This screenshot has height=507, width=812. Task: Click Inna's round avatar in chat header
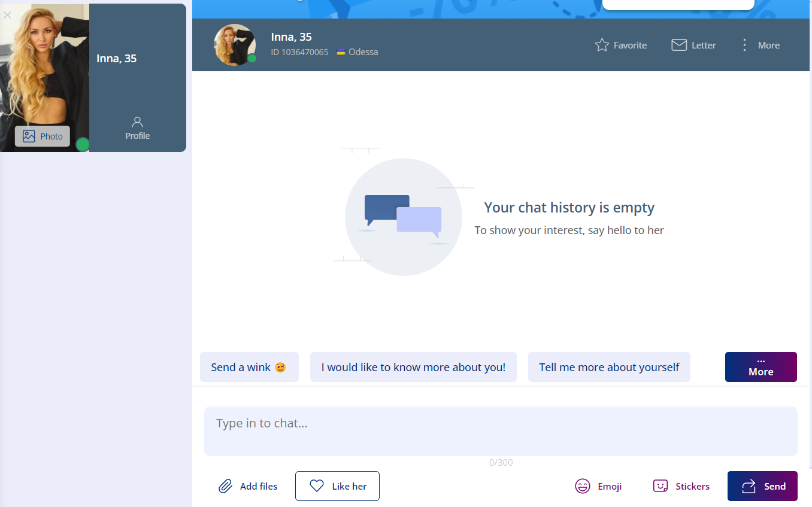[x=234, y=45]
